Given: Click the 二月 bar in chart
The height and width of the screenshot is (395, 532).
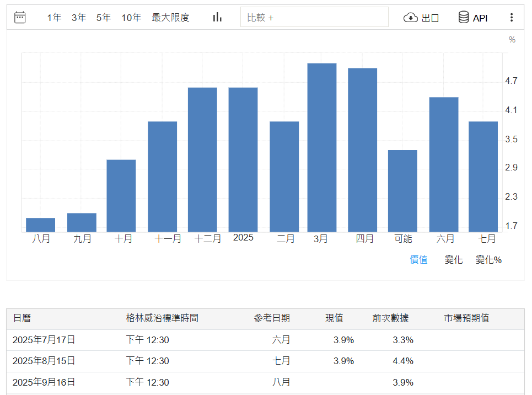Looking at the screenshot, I should (x=284, y=177).
